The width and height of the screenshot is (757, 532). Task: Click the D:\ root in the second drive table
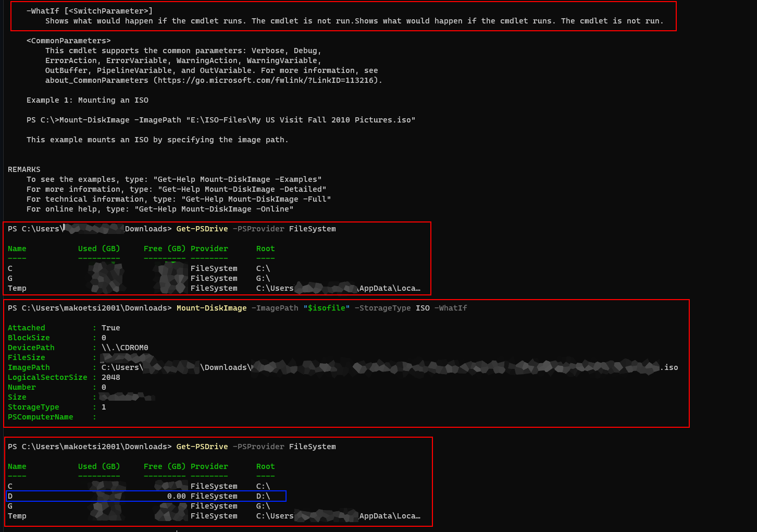pyautogui.click(x=263, y=496)
